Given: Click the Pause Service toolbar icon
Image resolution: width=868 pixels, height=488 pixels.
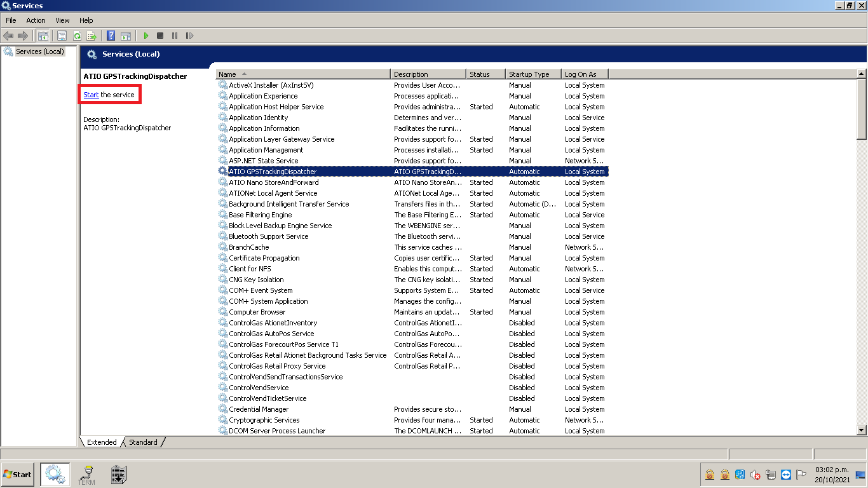Looking at the screenshot, I should coord(175,36).
